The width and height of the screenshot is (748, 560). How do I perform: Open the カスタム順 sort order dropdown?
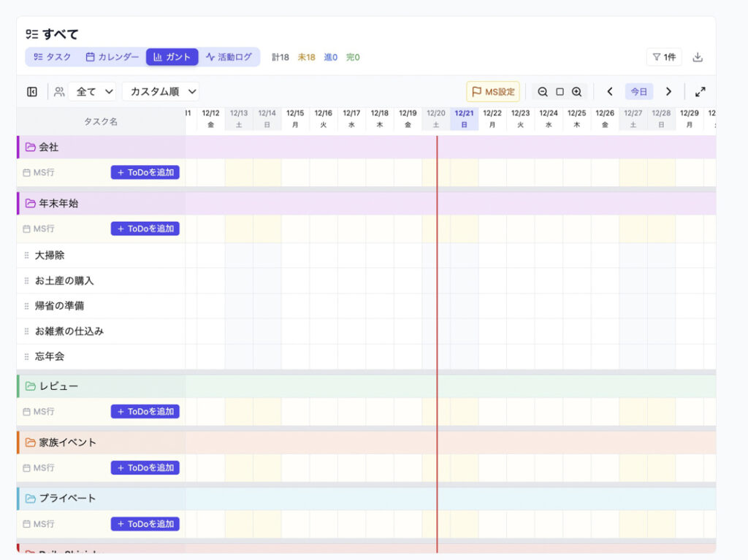161,92
